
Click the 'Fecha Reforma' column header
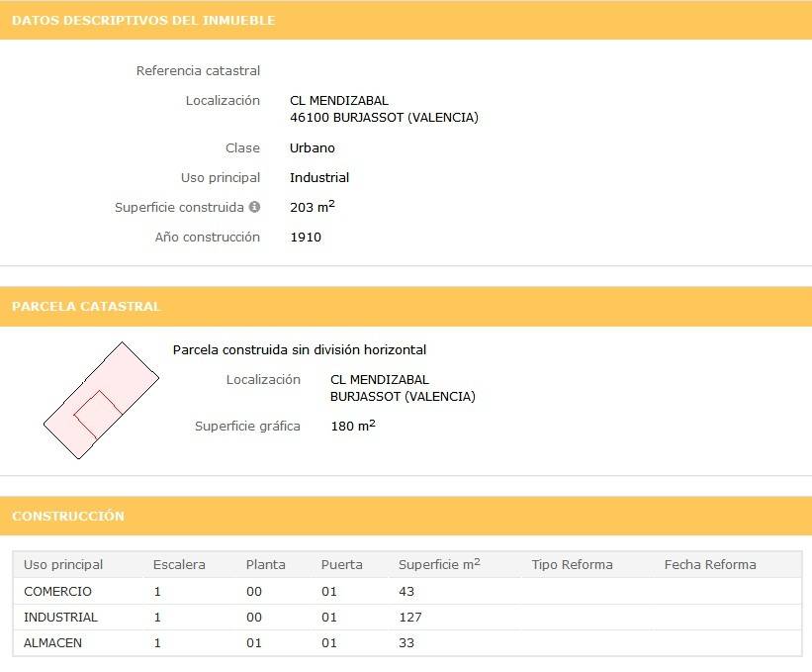click(x=710, y=565)
